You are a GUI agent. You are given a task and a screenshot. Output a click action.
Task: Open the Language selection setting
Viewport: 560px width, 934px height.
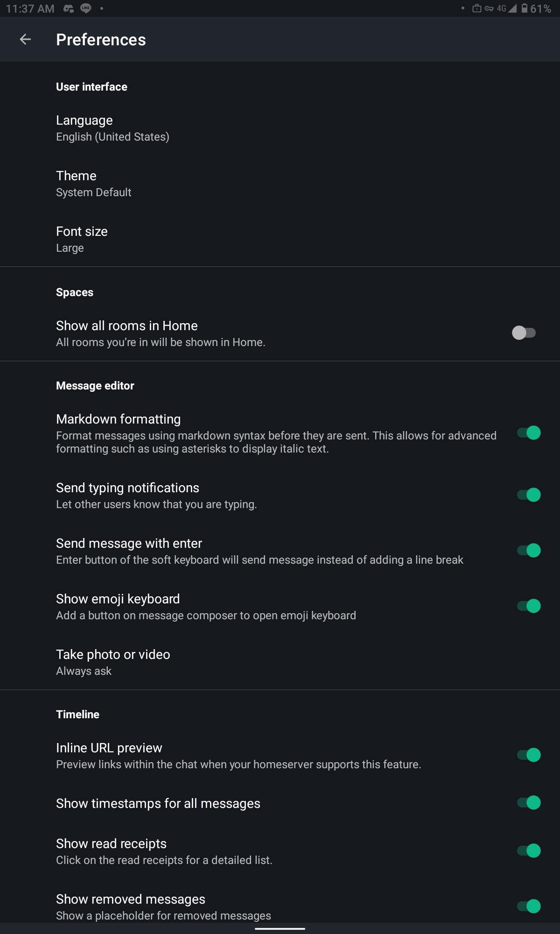(x=280, y=128)
